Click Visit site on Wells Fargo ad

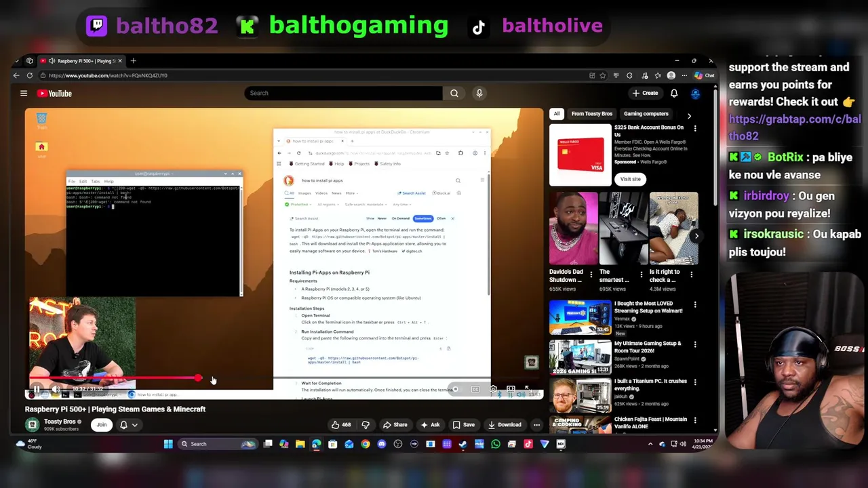(x=630, y=179)
